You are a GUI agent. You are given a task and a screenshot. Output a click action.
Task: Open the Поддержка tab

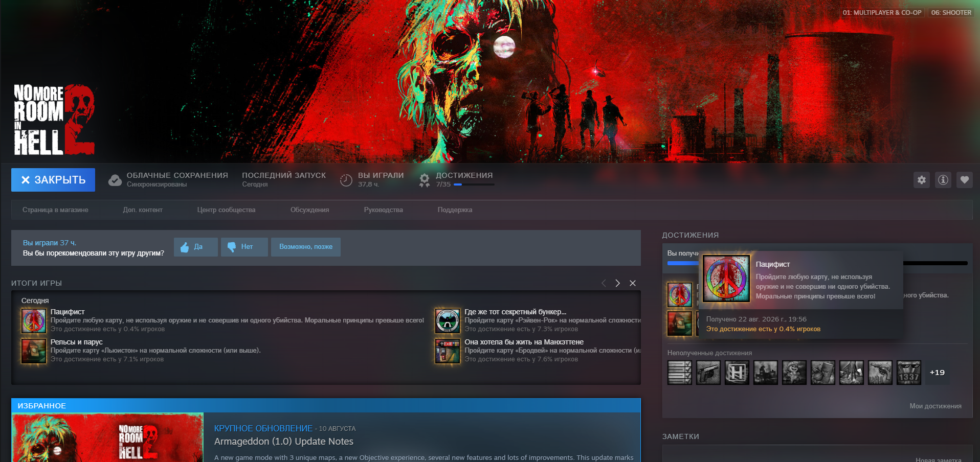[455, 210]
